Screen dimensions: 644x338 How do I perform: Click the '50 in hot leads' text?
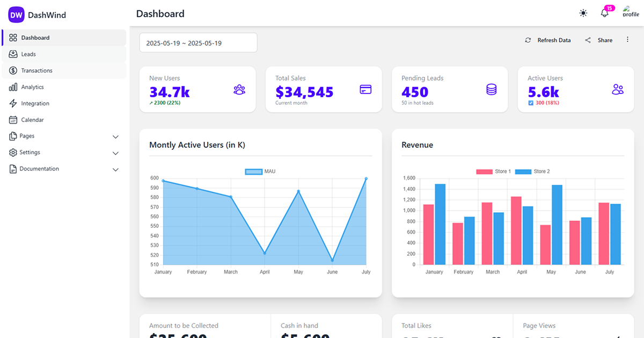click(x=418, y=103)
